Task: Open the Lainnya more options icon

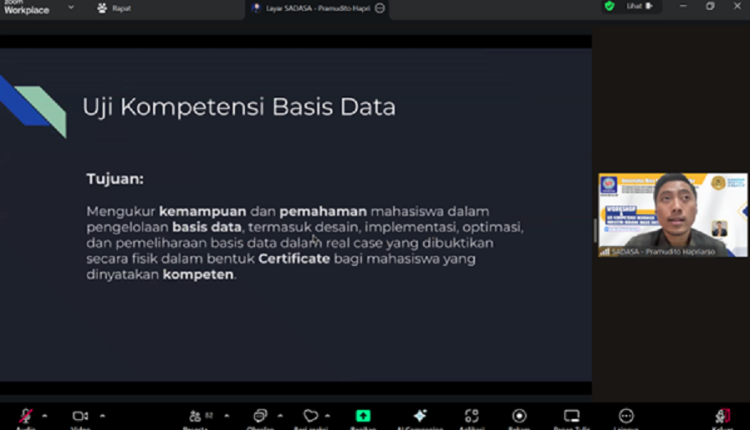Action: click(626, 416)
